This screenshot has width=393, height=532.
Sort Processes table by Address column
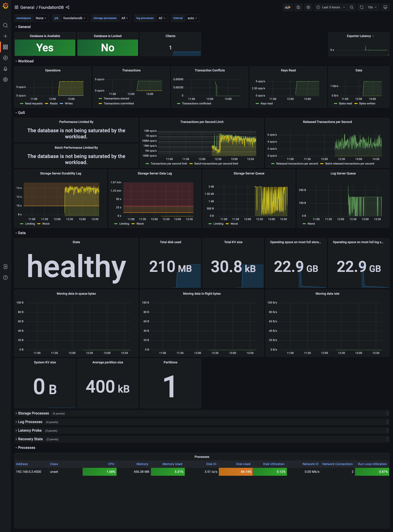coord(22,464)
